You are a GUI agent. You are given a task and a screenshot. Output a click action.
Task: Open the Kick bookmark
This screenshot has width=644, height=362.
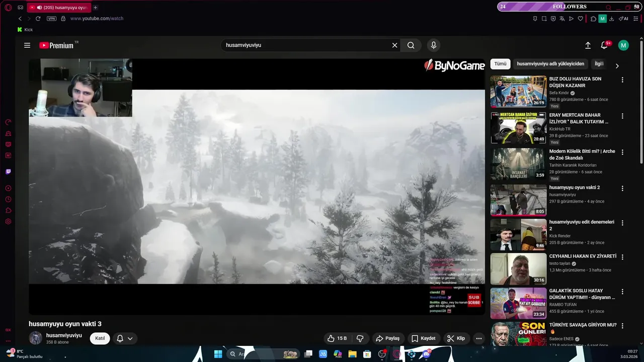pos(25,30)
